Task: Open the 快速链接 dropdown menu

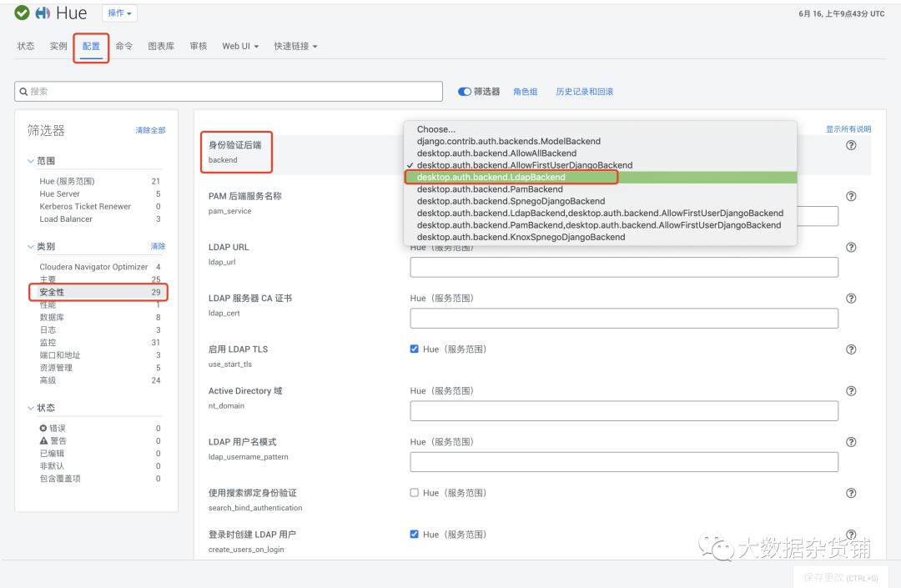Action: tap(295, 46)
